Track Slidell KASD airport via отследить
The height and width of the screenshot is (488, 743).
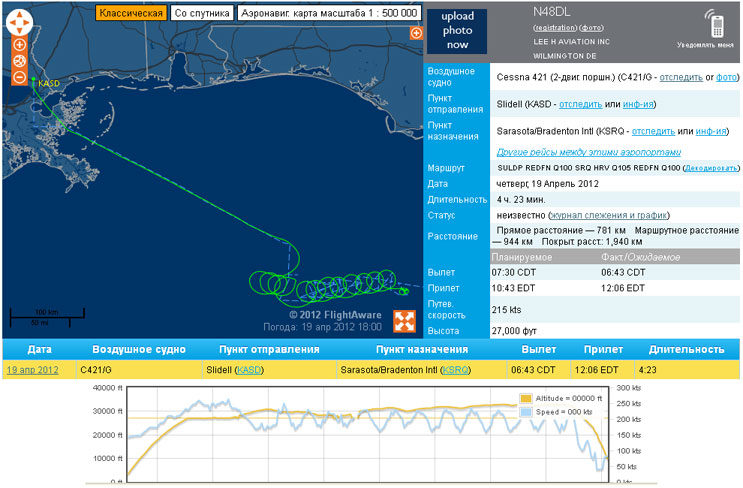click(580, 104)
